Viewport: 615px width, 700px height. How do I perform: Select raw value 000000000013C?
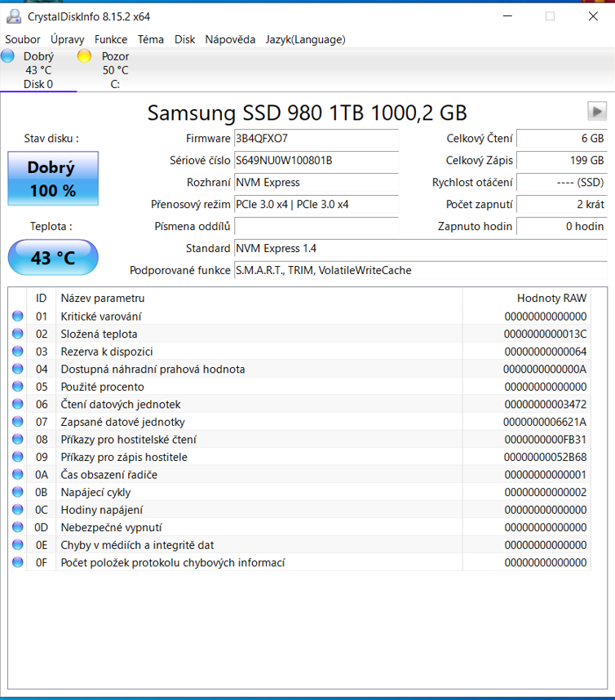[x=545, y=334]
